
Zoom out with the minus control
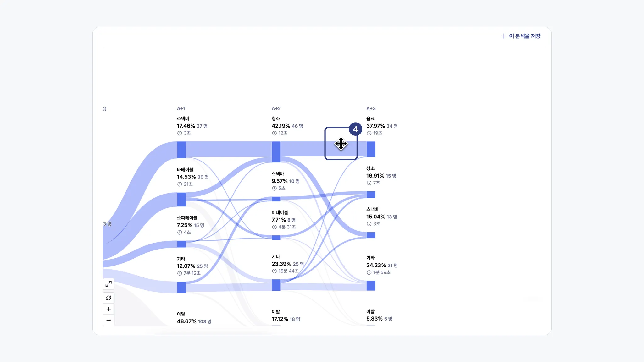click(x=108, y=321)
